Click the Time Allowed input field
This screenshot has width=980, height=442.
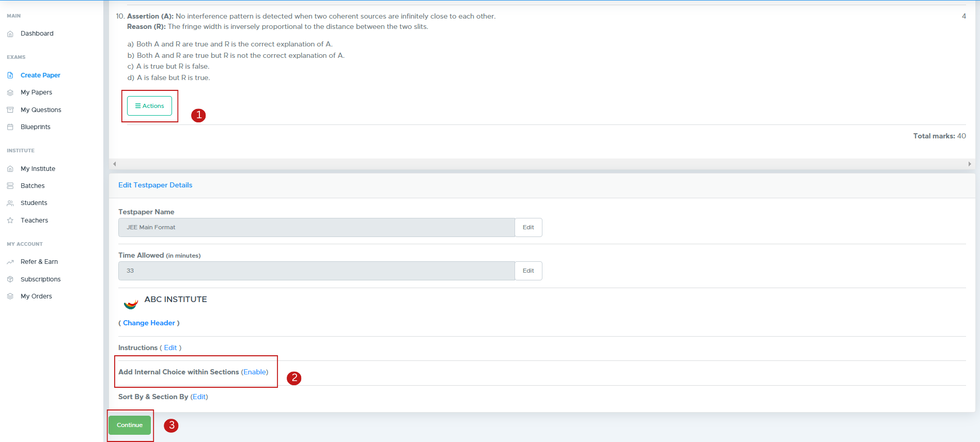pyautogui.click(x=316, y=271)
